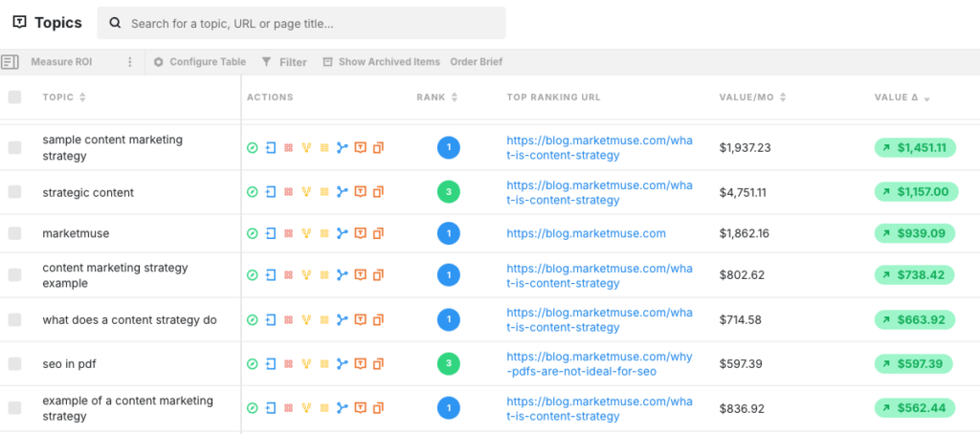Click red grid icon in 'sample content marketing strategy' row
Screen dimensions: 980x434
pyautogui.click(x=288, y=148)
